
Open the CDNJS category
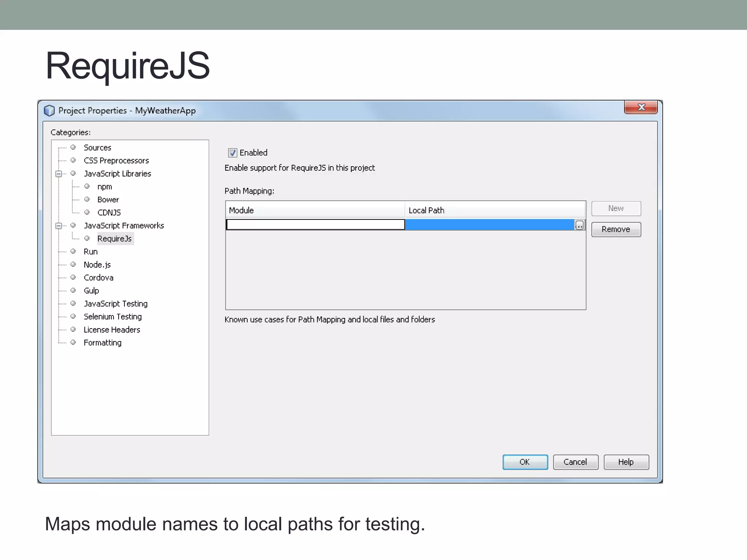click(x=109, y=213)
